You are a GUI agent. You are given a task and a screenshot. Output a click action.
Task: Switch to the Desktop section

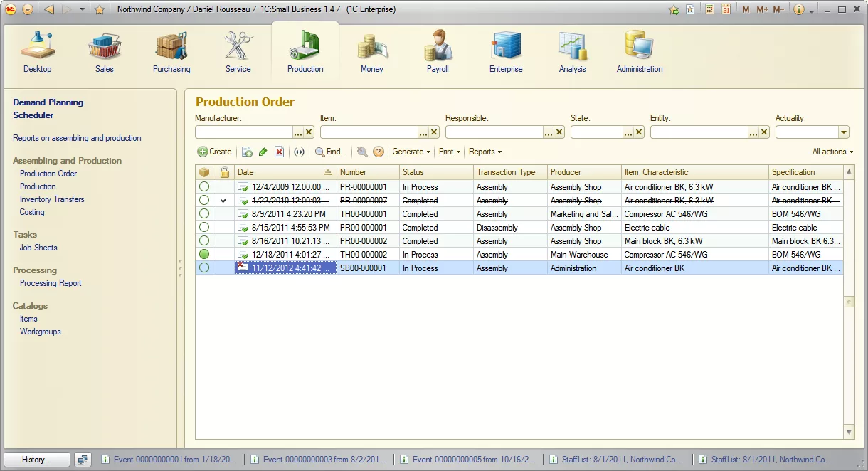[38, 51]
